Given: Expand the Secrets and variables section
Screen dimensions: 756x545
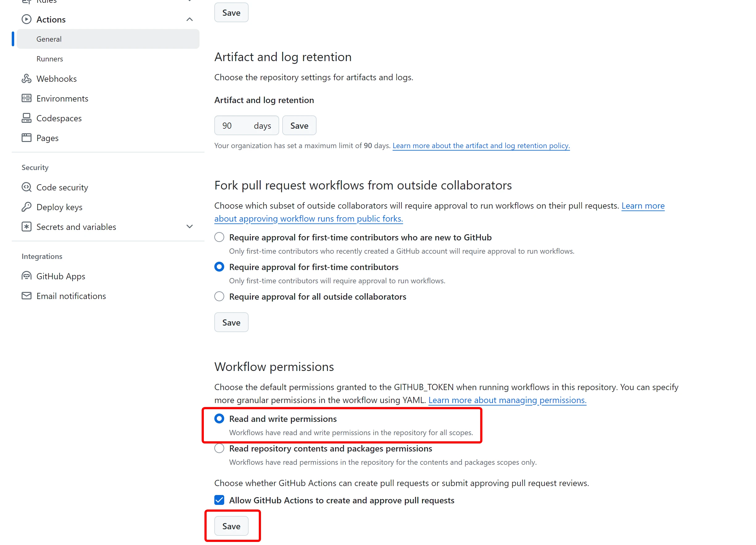Looking at the screenshot, I should point(189,227).
